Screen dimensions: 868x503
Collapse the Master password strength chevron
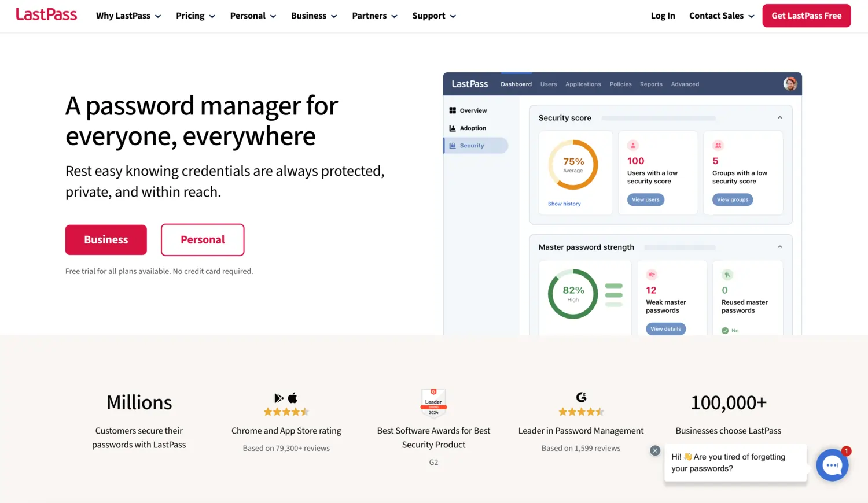point(780,247)
